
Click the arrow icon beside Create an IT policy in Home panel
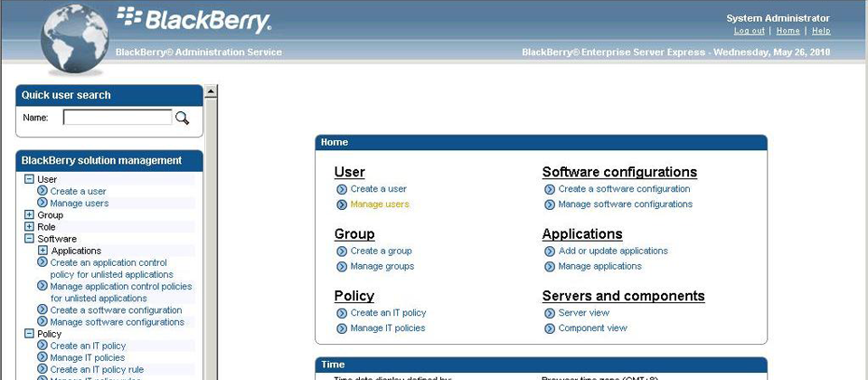pos(342,314)
